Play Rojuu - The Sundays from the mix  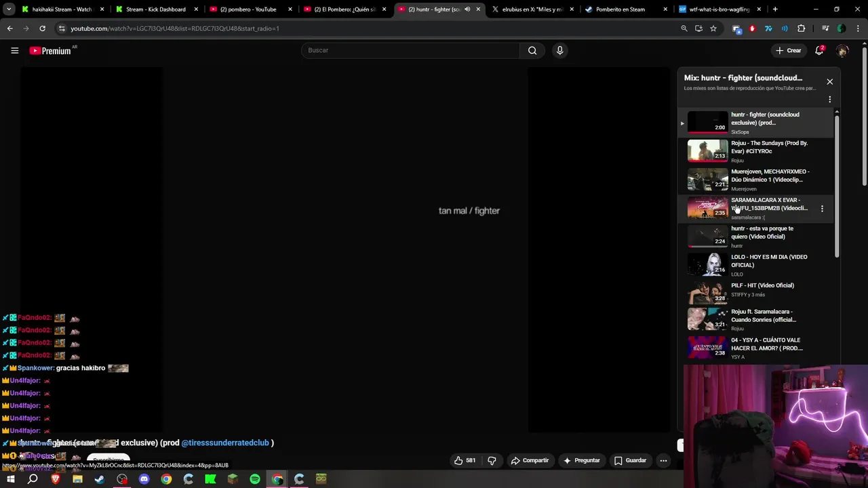click(756, 151)
